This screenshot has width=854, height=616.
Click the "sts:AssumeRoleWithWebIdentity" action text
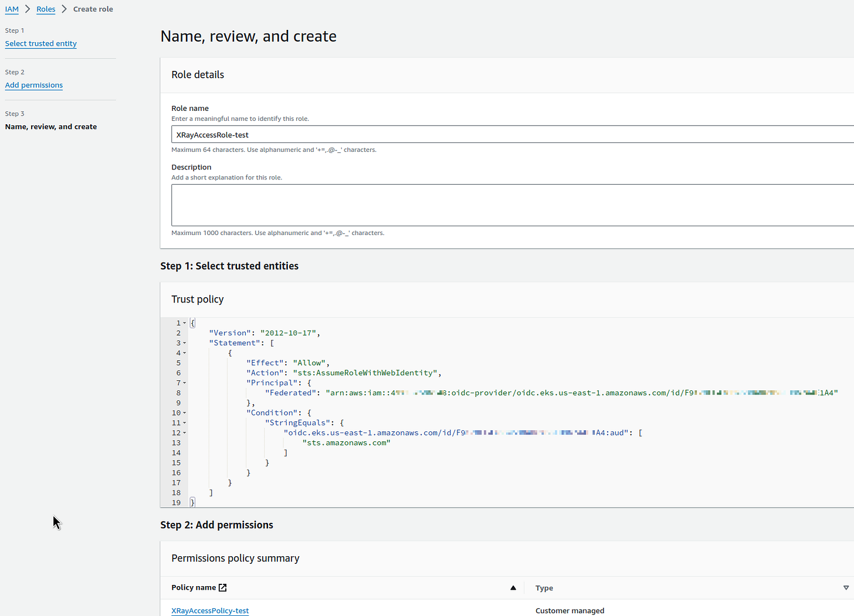pyautogui.click(x=365, y=373)
